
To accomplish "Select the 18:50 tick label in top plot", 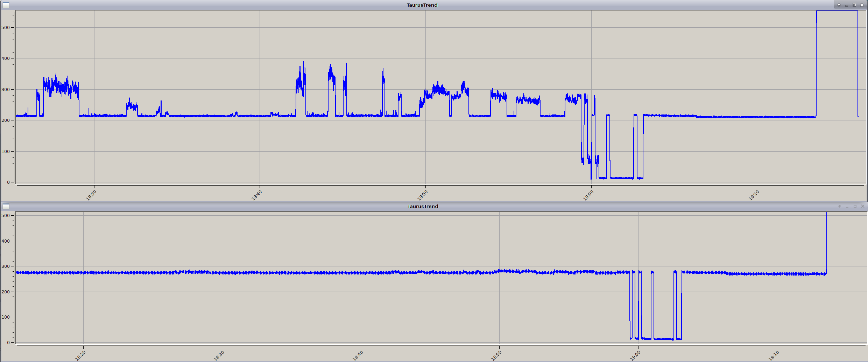I will (422, 195).
